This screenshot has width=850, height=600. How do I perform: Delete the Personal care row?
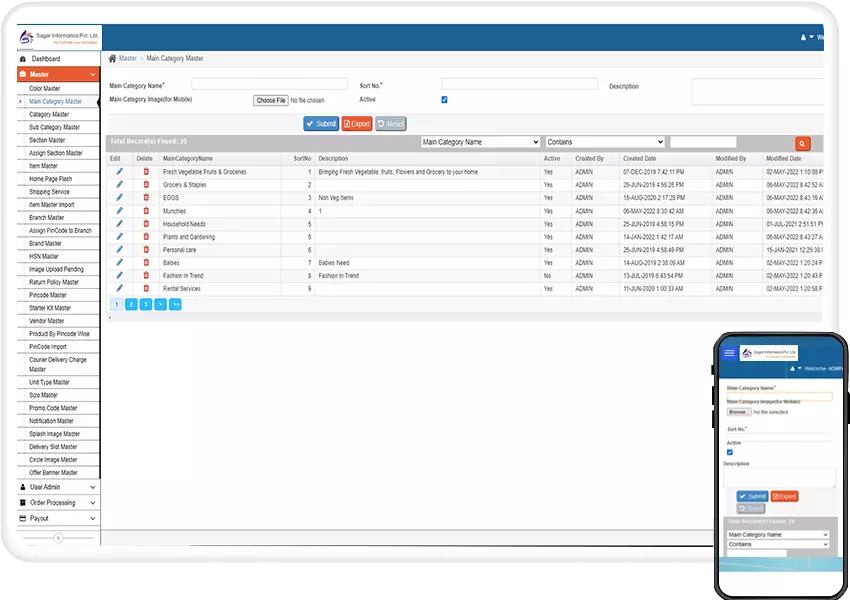146,249
